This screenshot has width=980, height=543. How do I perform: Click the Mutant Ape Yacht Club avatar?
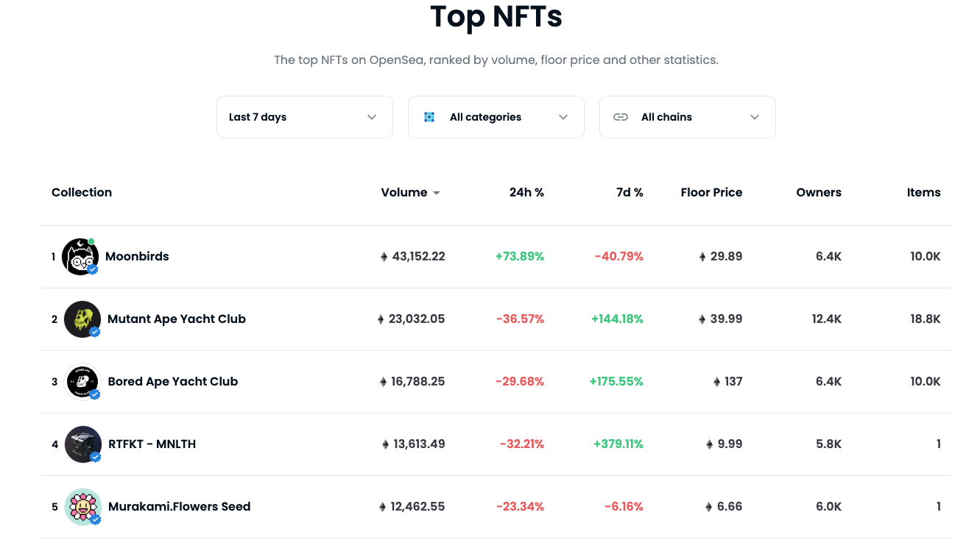coord(82,319)
